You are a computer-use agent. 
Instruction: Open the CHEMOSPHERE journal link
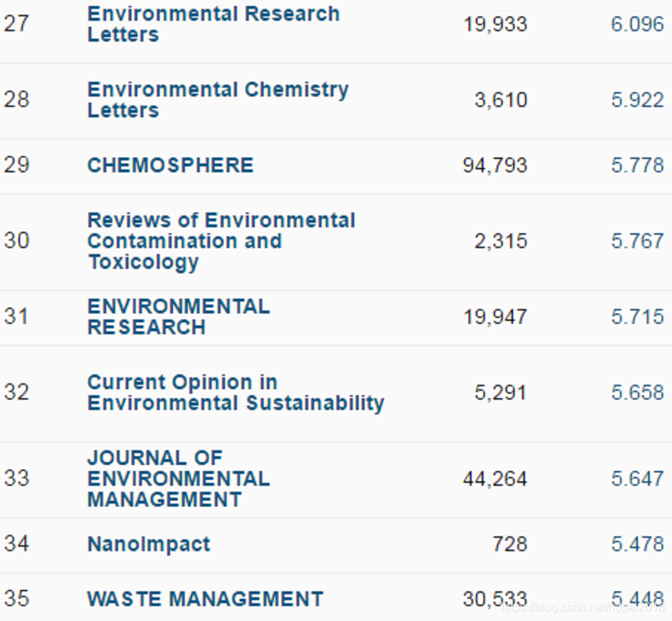(x=171, y=165)
